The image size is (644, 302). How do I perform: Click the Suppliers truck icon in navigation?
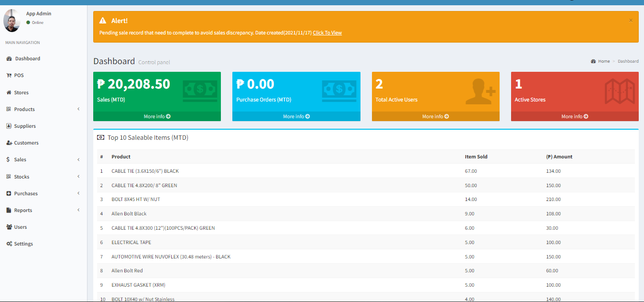(x=11, y=126)
